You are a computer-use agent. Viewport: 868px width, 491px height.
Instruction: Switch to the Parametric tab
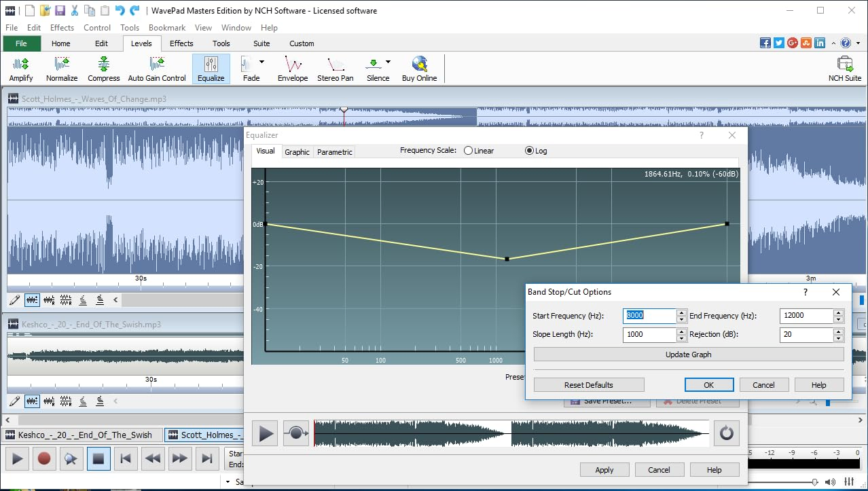point(334,152)
